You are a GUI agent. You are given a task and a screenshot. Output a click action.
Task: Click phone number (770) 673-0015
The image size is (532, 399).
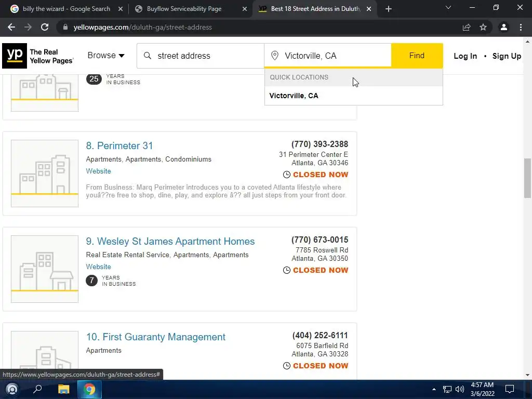point(320,240)
